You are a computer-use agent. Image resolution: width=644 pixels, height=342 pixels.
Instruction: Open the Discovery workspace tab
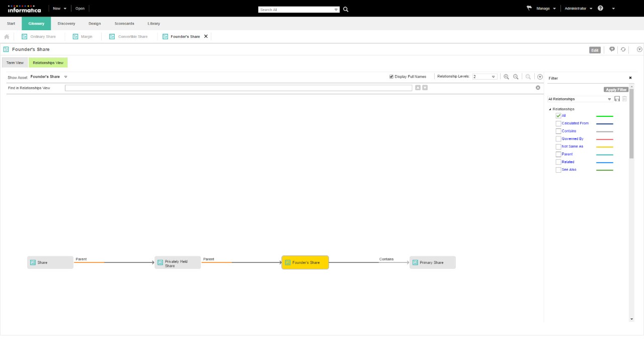coord(66,24)
